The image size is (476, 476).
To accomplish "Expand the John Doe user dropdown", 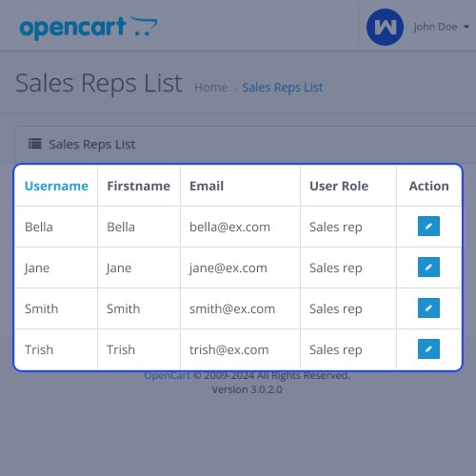I will pos(441,27).
